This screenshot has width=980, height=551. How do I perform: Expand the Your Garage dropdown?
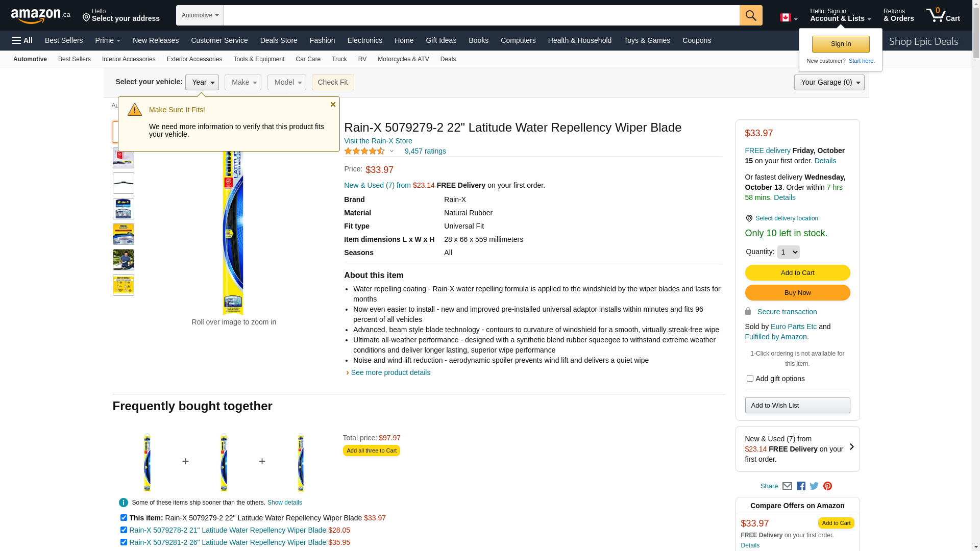pos(829,83)
